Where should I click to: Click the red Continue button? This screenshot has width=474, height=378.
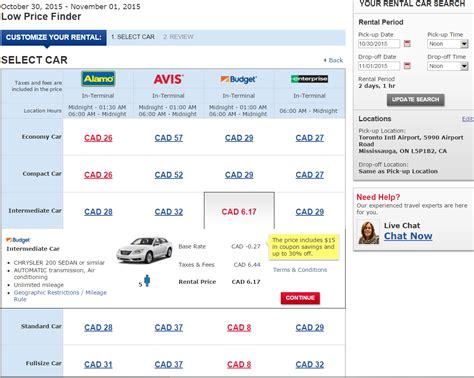point(300,298)
